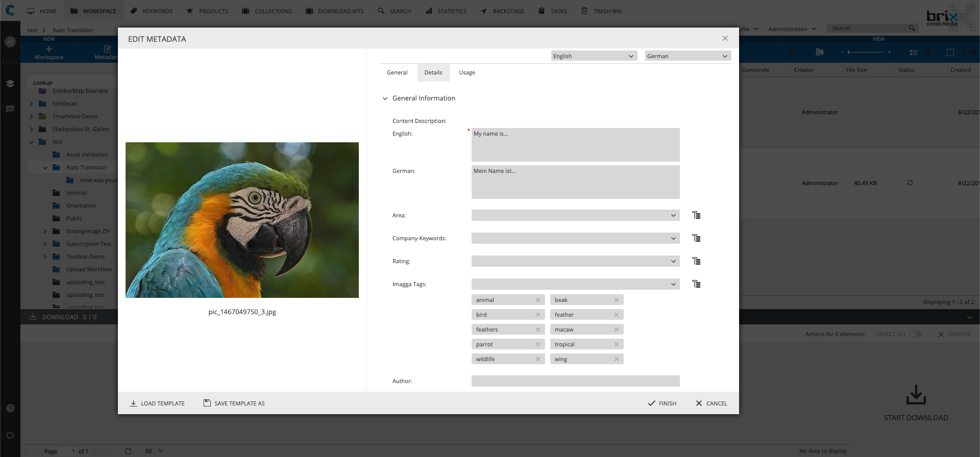This screenshot has width=980, height=457.
Task: Remove the 'macaw' tag
Action: click(x=617, y=329)
